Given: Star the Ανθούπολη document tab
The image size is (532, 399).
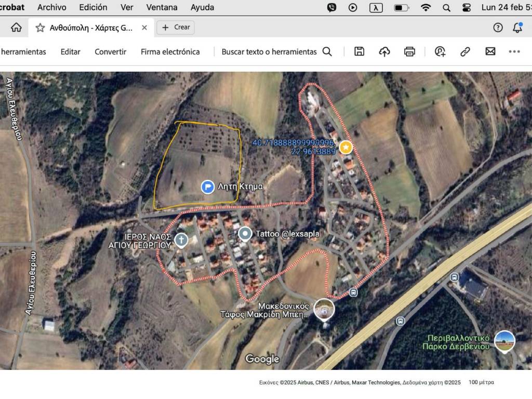Looking at the screenshot, I should tap(40, 28).
